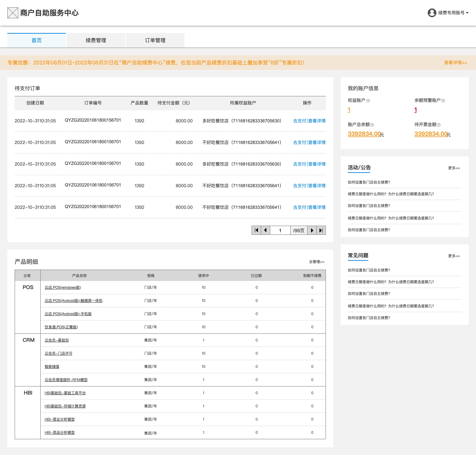Click the /99页 page total label
Image resolution: width=476 pixels, height=455 pixels.
[299, 230]
